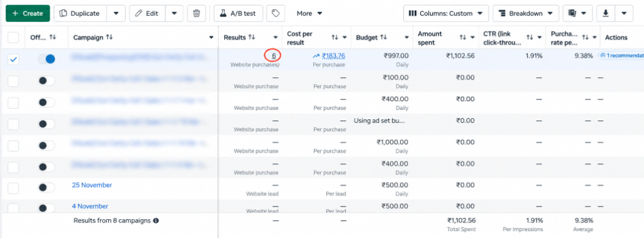This screenshot has width=644, height=238.
Task: Click the Duplicate button
Action: [80, 14]
